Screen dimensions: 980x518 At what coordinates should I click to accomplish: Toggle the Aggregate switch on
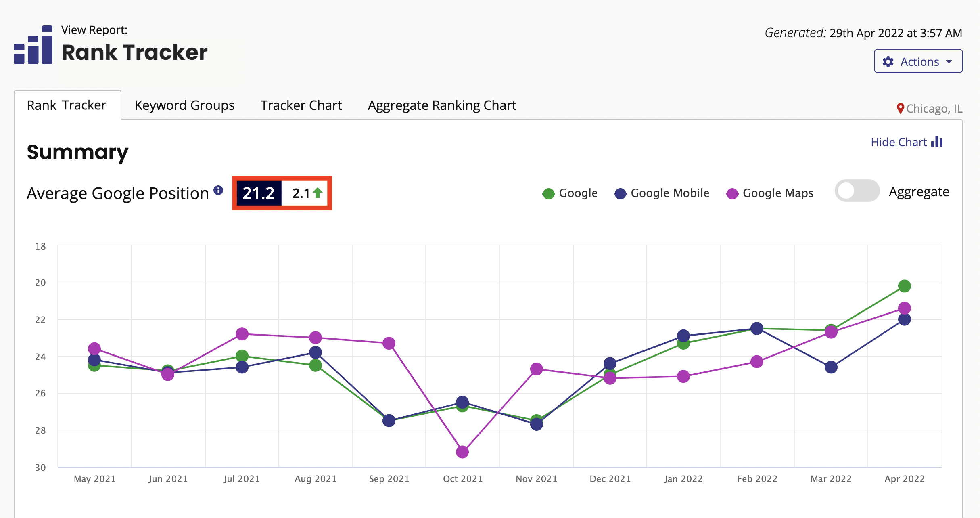857,191
